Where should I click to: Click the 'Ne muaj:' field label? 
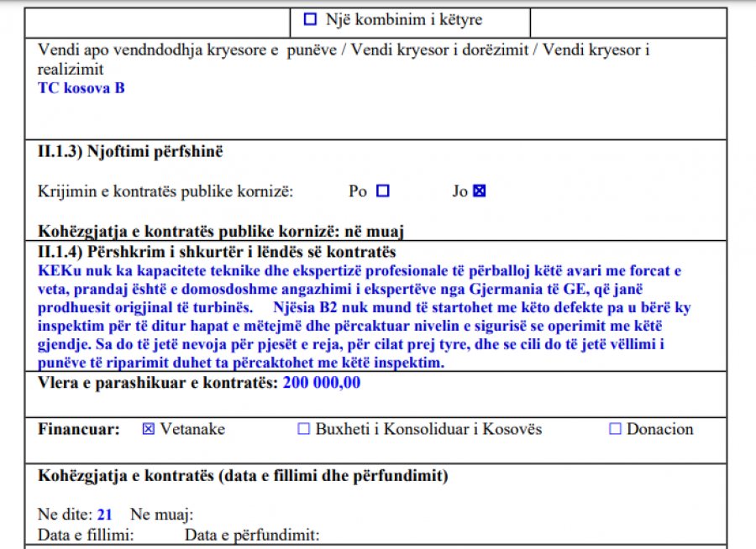161,515
